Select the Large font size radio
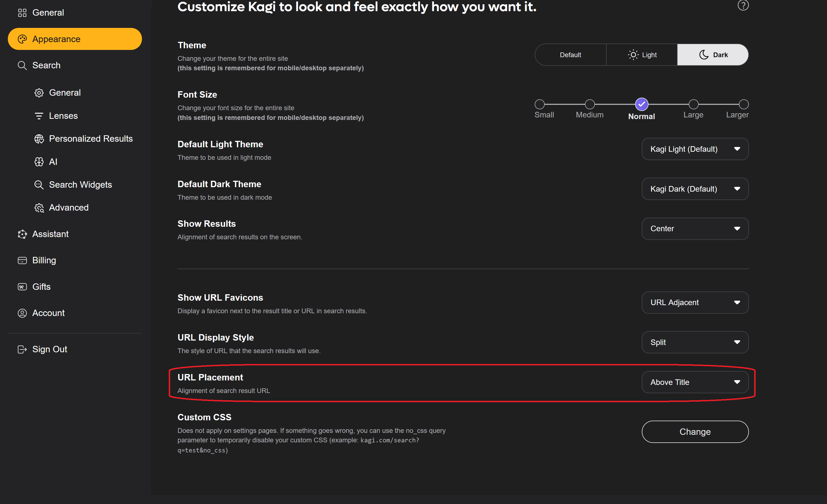Image resolution: width=827 pixels, height=504 pixels. [693, 104]
